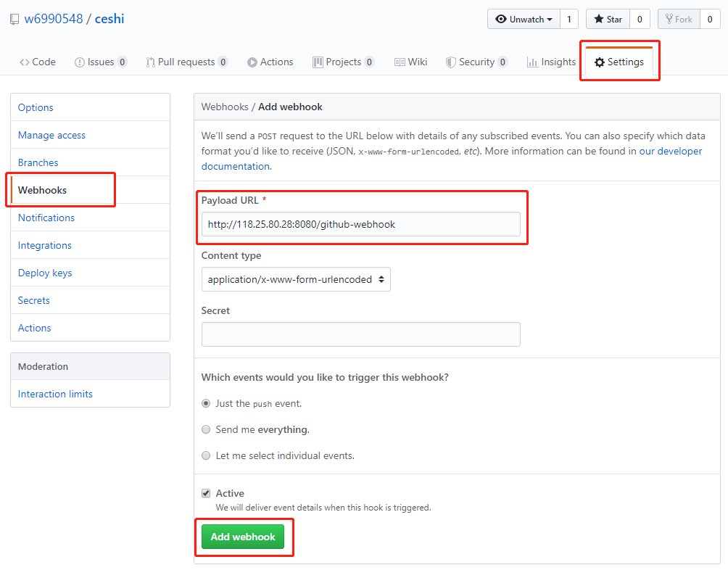728x570 pixels.
Task: Click the Security shield icon
Action: (451, 62)
